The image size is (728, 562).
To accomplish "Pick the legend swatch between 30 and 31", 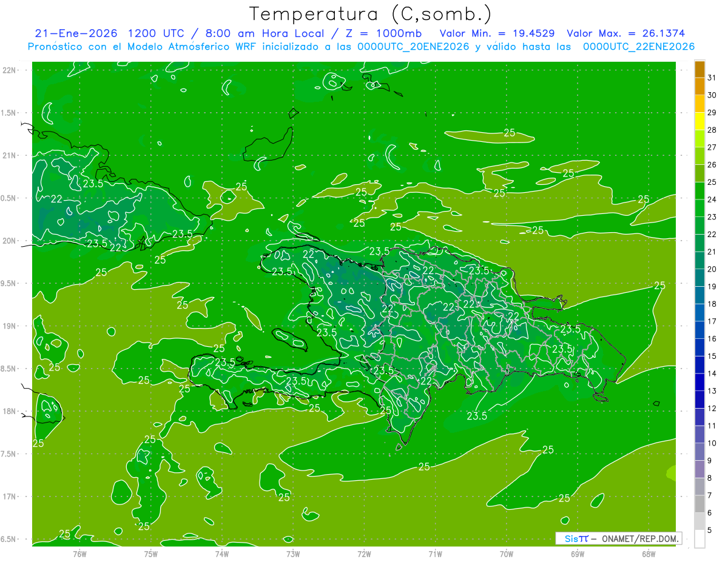I will (699, 87).
